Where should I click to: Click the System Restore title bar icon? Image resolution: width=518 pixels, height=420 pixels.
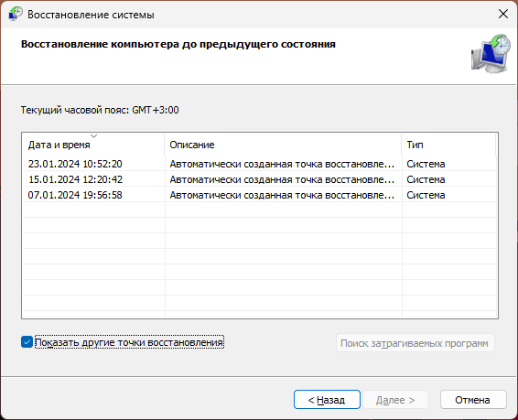point(16,14)
